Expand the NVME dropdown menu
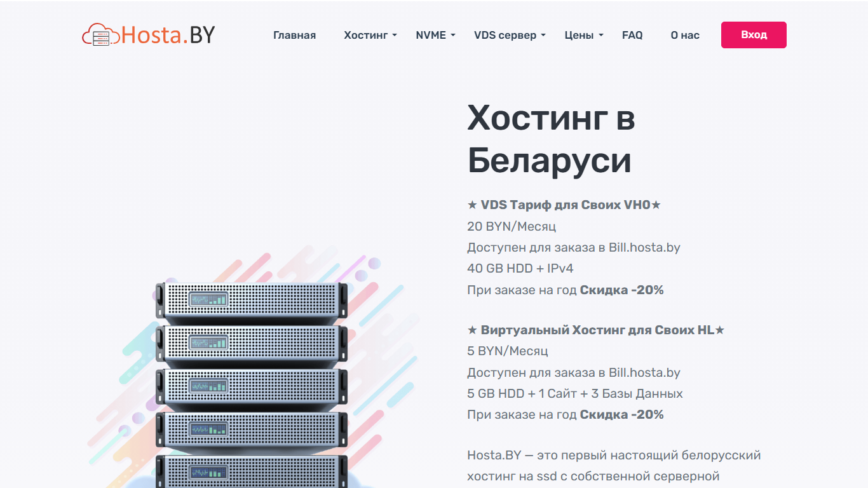The height and width of the screenshot is (488, 868). point(435,36)
